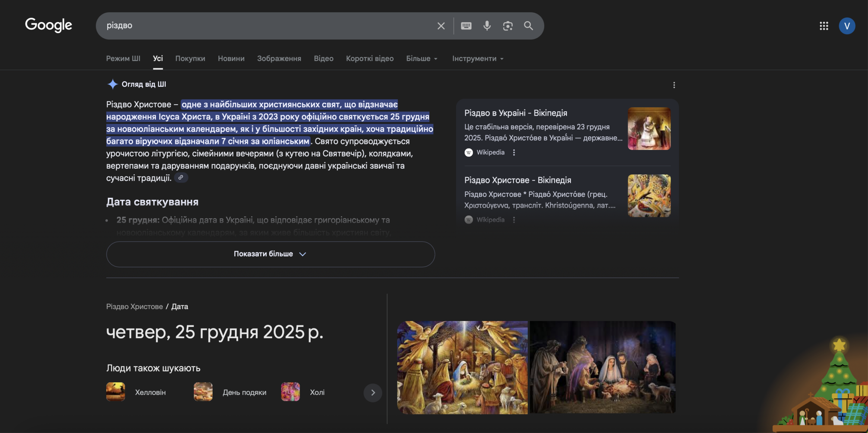Switch to the Зображення tab

279,58
